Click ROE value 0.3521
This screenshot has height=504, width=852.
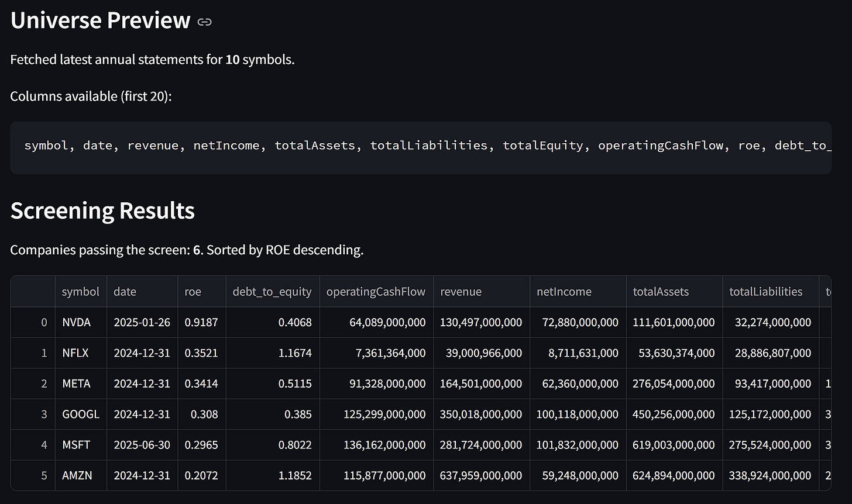(x=201, y=353)
